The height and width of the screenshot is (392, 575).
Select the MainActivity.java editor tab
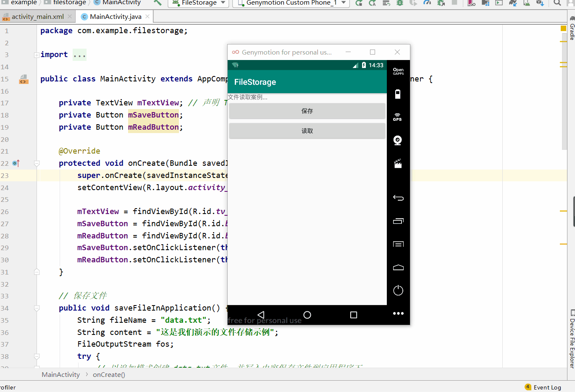[115, 17]
